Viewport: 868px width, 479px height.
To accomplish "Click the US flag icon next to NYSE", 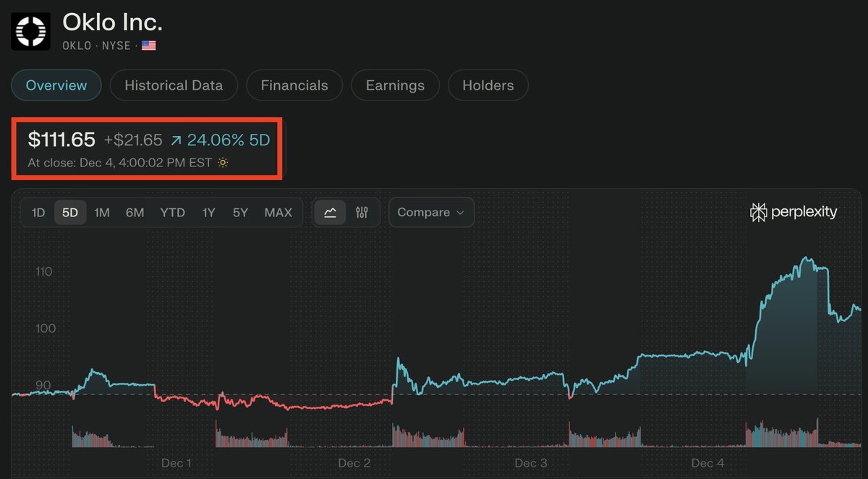I will point(149,46).
